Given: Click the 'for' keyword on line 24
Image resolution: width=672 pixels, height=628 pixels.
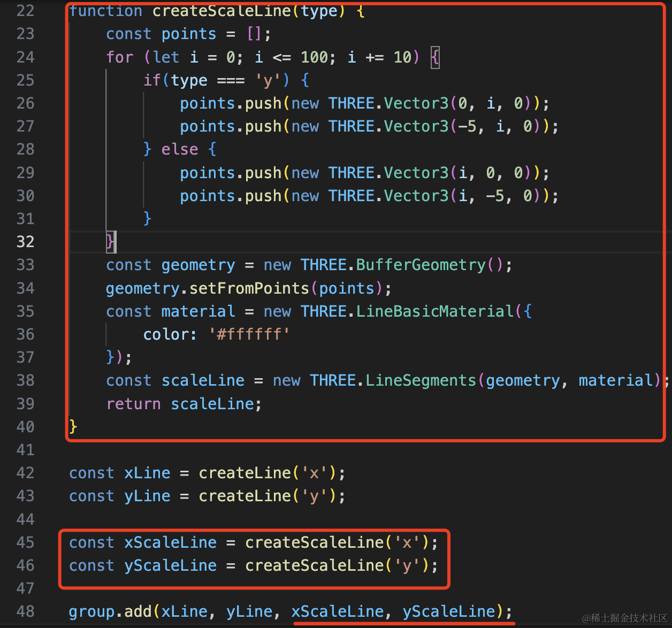Looking at the screenshot, I should (x=120, y=57).
